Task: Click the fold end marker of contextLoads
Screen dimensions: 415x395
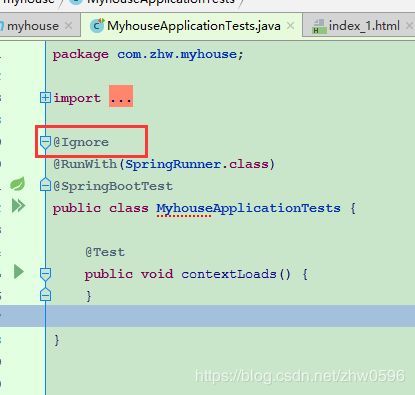Action: point(45,295)
